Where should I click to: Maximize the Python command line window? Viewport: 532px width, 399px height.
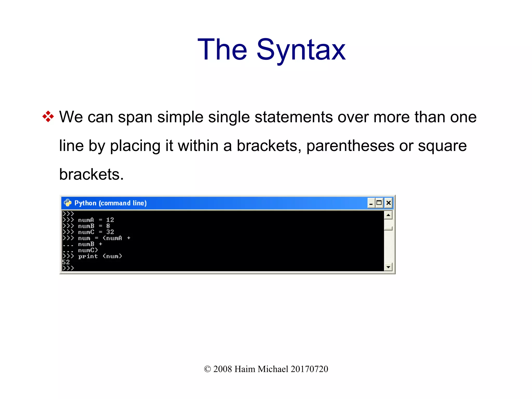click(x=379, y=203)
